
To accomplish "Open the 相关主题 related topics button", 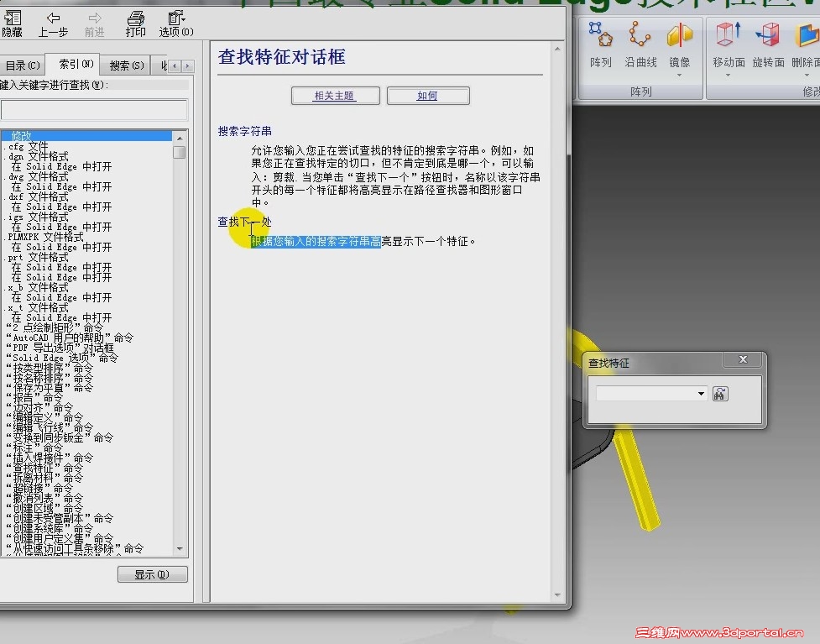I will 335,96.
